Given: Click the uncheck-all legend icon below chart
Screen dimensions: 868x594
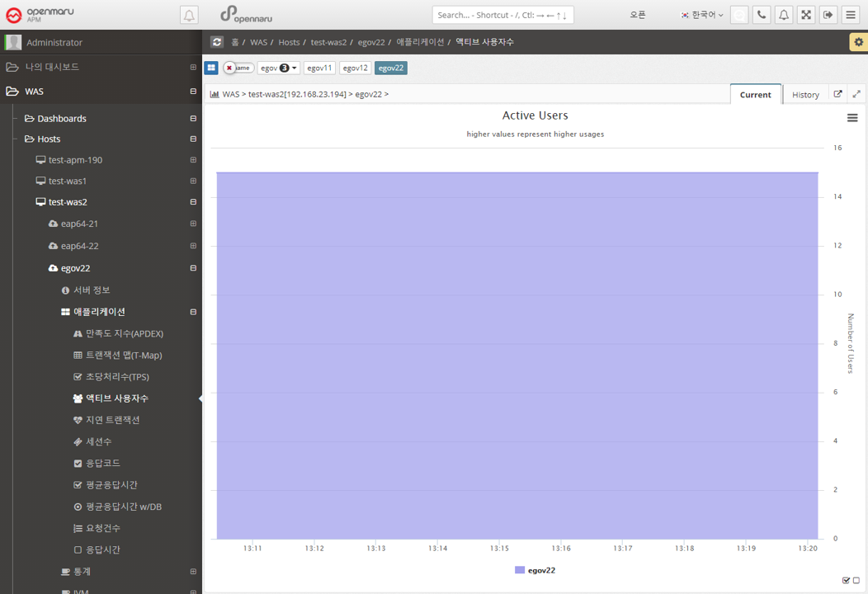Looking at the screenshot, I should point(856,581).
